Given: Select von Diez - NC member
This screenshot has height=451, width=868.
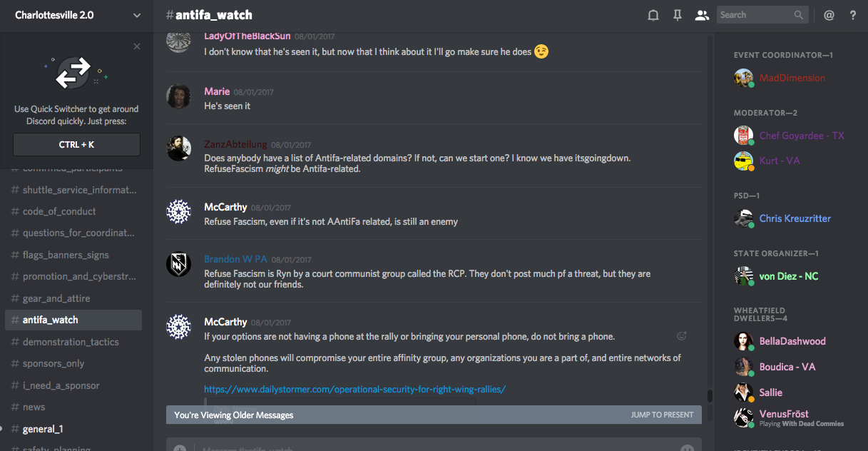Looking at the screenshot, I should point(789,276).
